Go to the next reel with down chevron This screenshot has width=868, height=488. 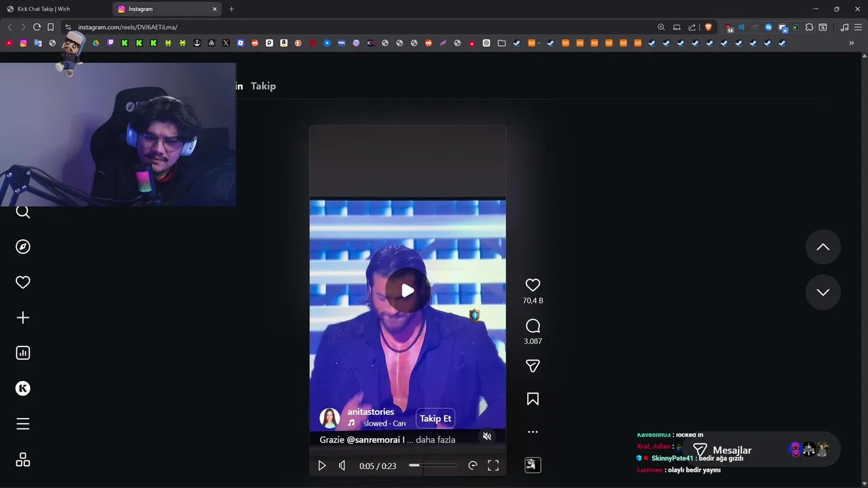(823, 292)
